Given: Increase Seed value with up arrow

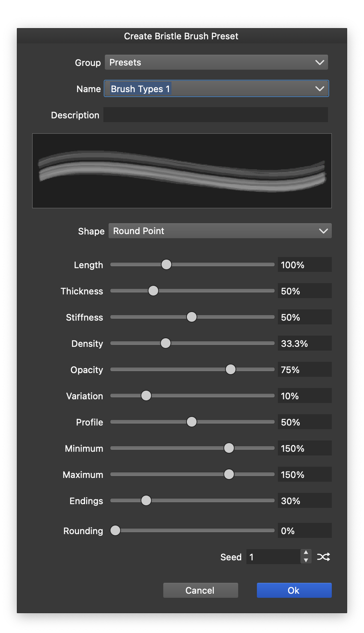Looking at the screenshot, I should click(x=306, y=553).
